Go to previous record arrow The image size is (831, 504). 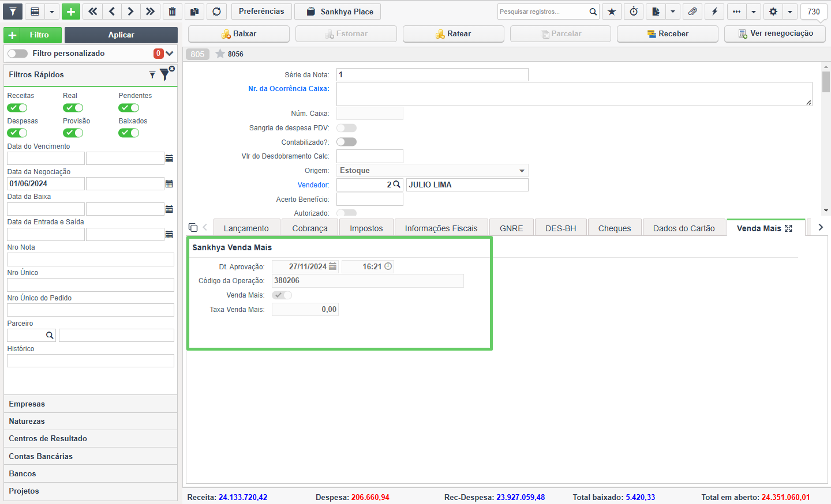pyautogui.click(x=112, y=12)
